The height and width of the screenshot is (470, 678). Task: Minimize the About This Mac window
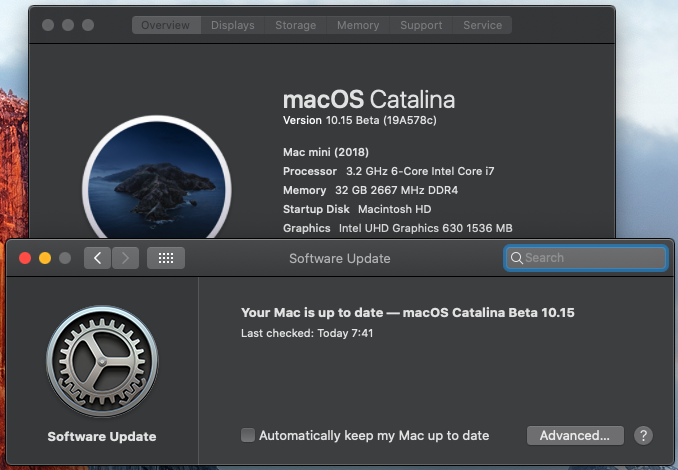[68, 25]
